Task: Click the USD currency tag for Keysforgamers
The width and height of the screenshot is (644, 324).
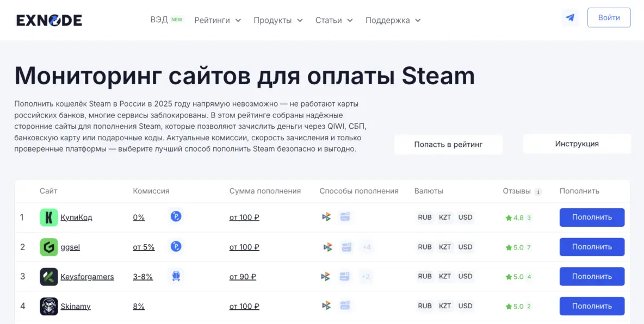Action: 466,276
